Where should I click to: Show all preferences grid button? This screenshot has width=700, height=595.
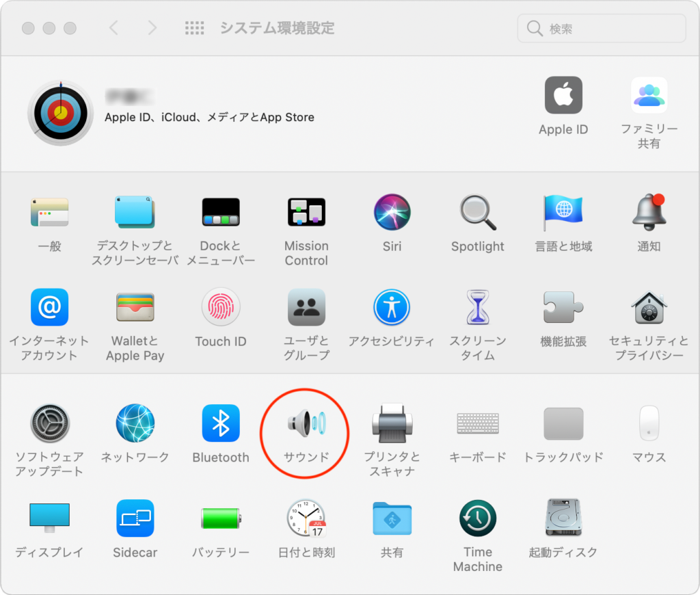click(195, 28)
